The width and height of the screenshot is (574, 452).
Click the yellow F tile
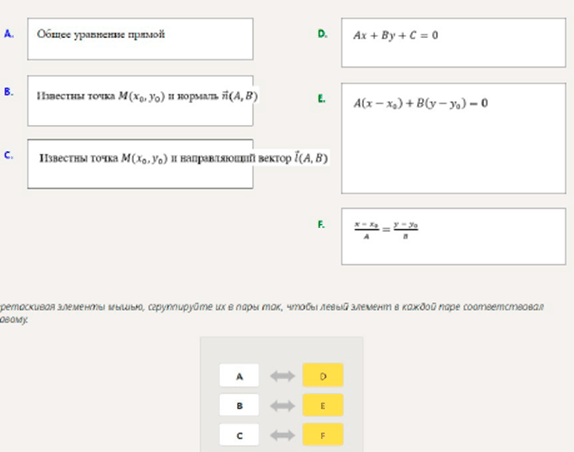click(x=323, y=435)
